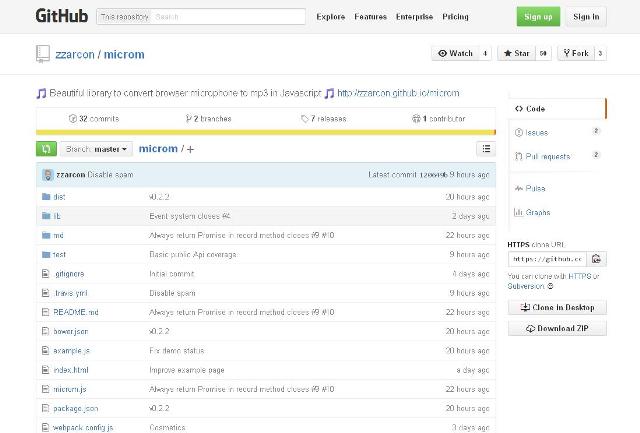Open the zzarcon owner link in title
The height and width of the screenshot is (433, 640).
(75, 54)
